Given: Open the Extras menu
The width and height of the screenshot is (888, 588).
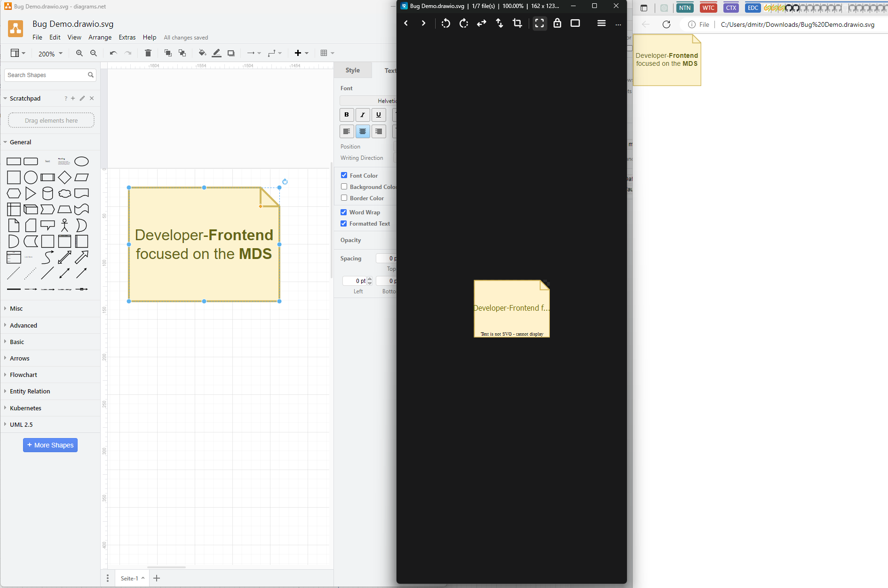Looking at the screenshot, I should [127, 37].
